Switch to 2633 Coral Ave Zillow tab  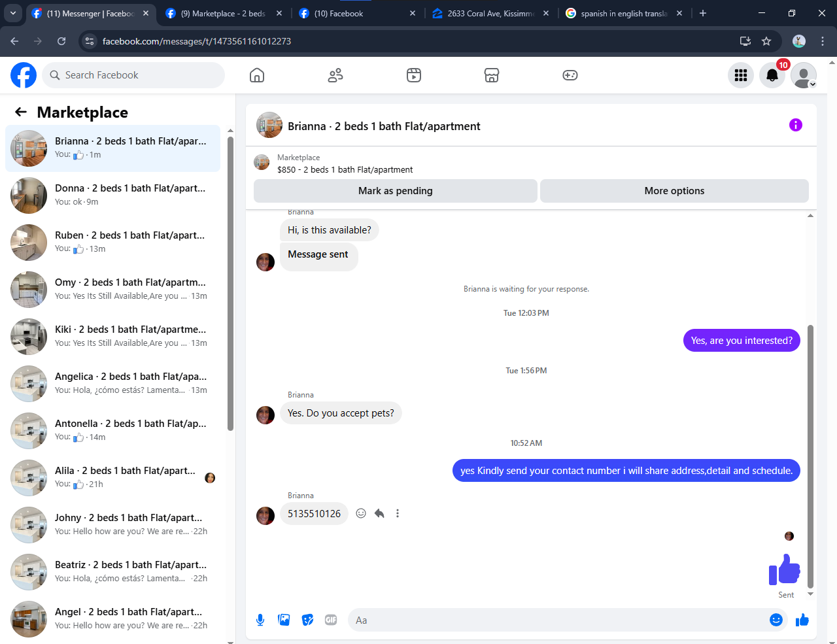coord(490,13)
